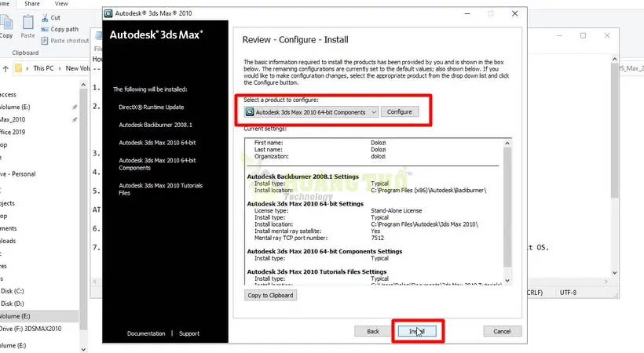Image resolution: width=644 pixels, height=353 pixels.
Task: Open the View tab in File Explorer
Action: (x=61, y=4)
